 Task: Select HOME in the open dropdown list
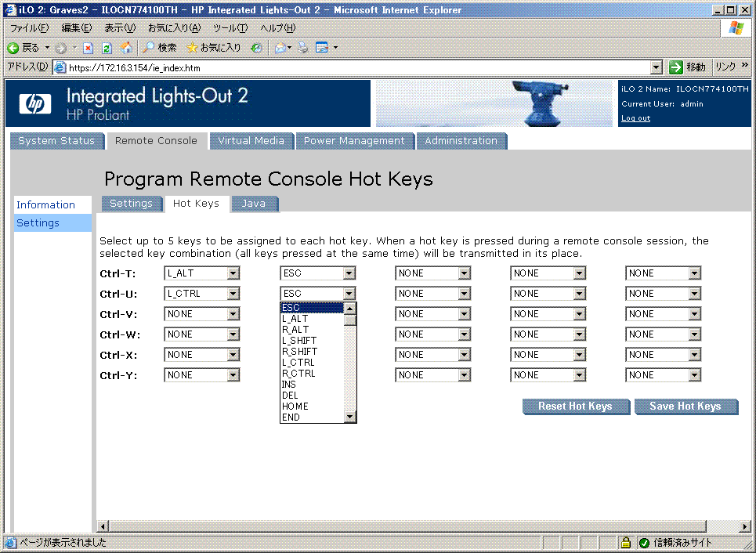point(313,407)
